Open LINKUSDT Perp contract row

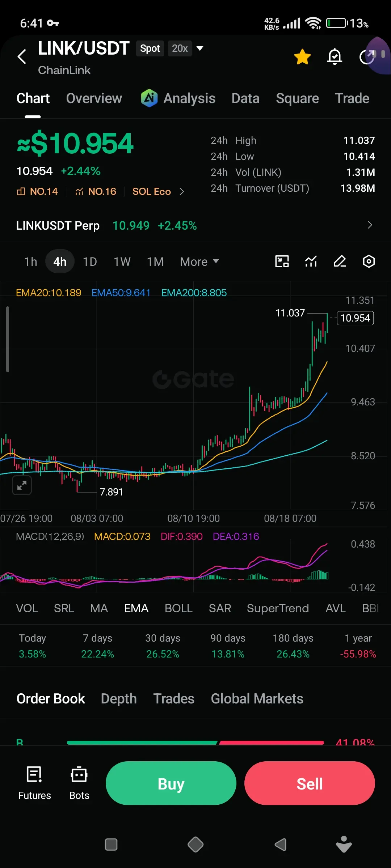(x=195, y=225)
